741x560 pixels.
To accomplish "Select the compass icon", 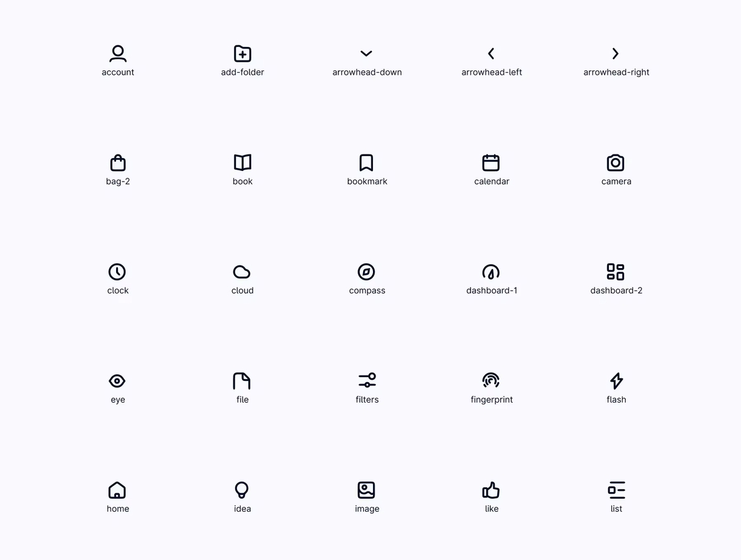I will [366, 272].
